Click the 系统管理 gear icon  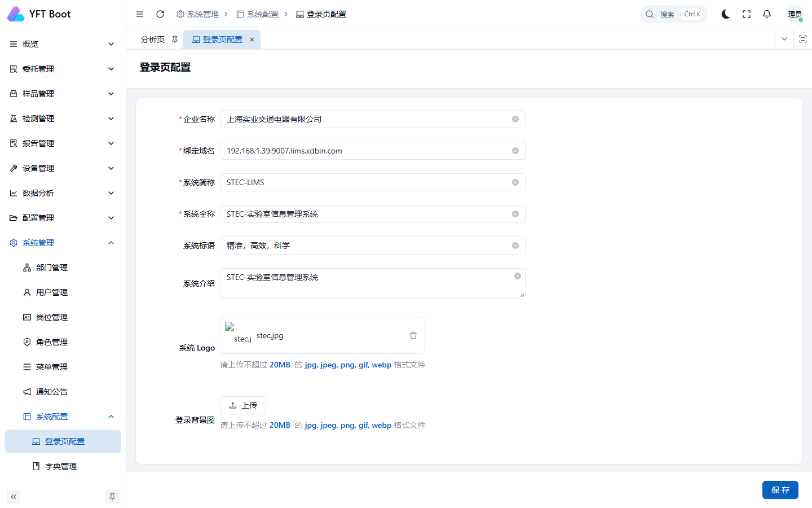tap(14, 243)
